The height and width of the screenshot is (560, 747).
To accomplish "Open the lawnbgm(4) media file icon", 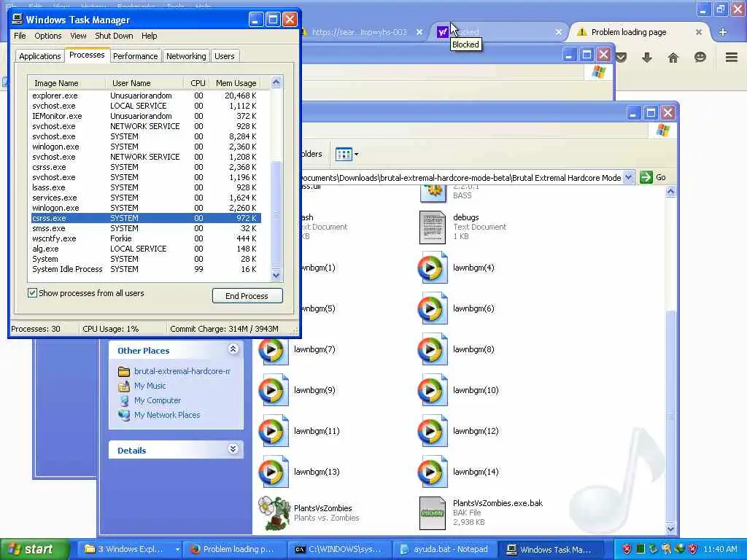I will click(432, 268).
